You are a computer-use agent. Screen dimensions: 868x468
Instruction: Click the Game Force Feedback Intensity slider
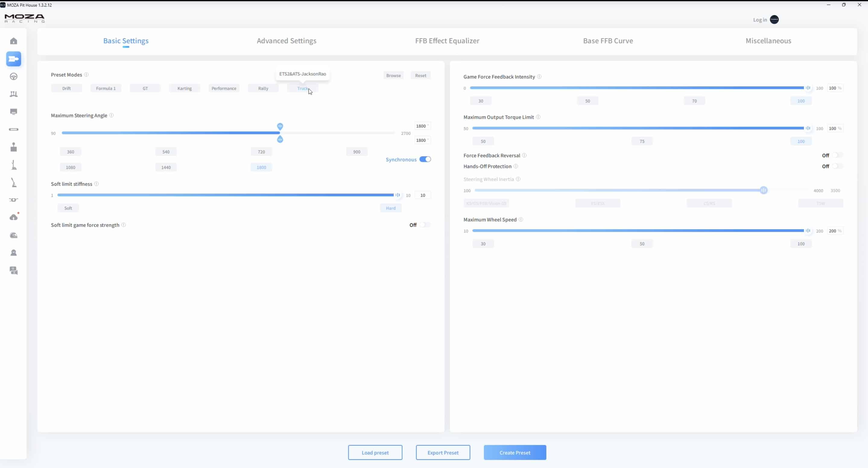[x=637, y=88]
